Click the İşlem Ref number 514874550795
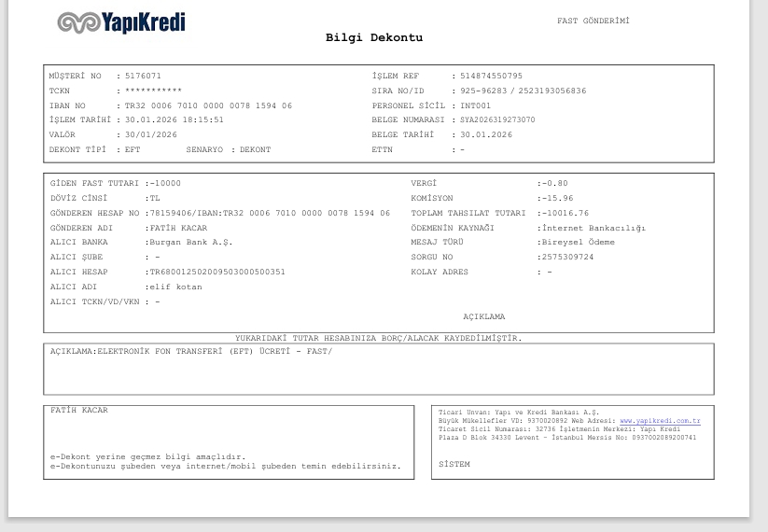768x532 pixels. [491, 76]
